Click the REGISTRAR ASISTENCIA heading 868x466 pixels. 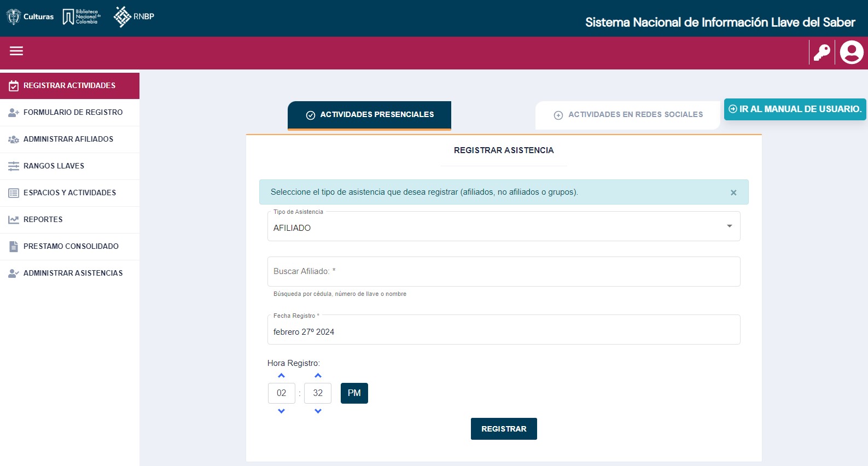tap(504, 150)
